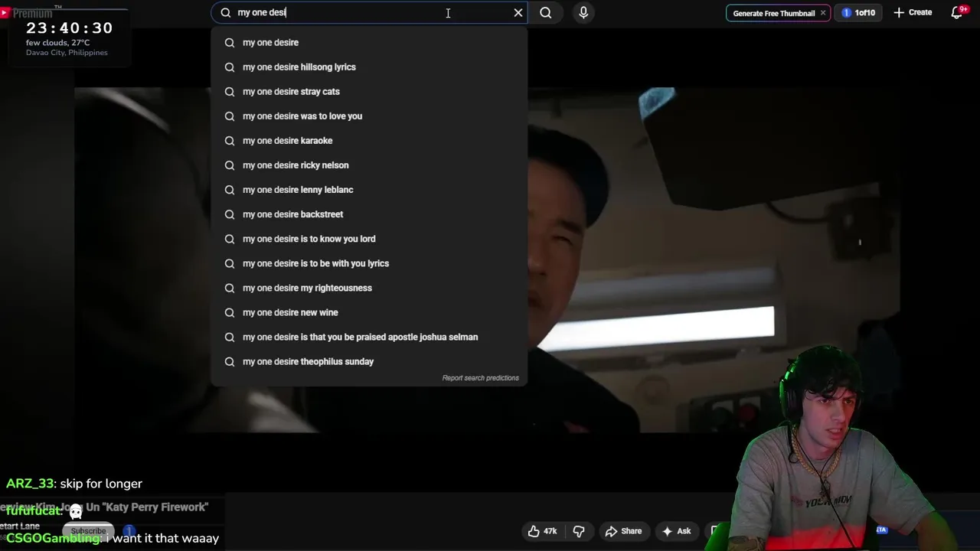Click search icon beside 'karaoke' suggestion
The image size is (980, 551).
pos(230,141)
